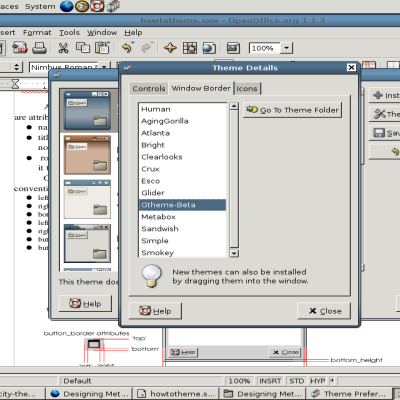This screenshot has width=400, height=400.
Task: Open the Window menu
Action: coord(102,33)
